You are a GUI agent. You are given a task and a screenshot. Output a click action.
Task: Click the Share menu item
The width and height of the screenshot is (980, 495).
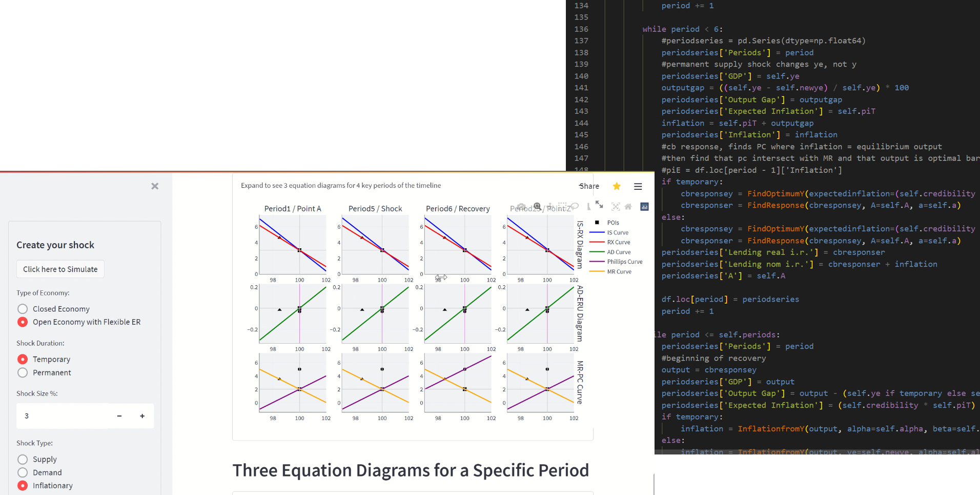tap(589, 186)
